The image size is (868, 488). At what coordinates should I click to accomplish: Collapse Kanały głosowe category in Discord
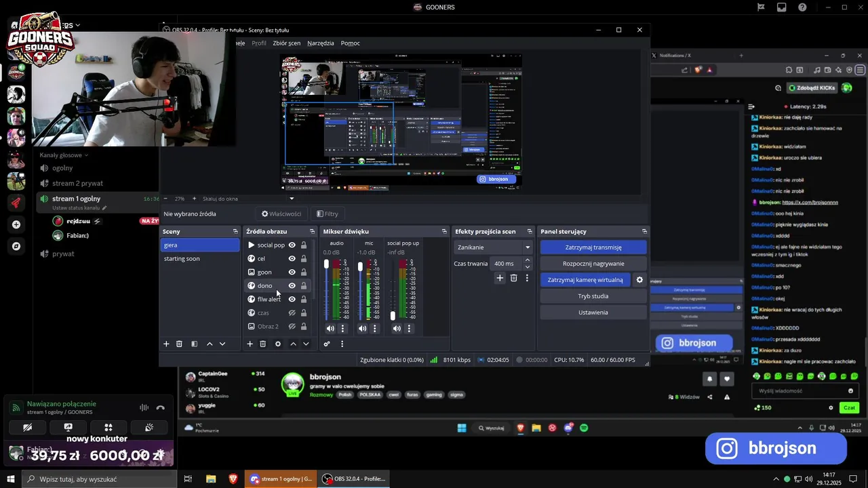(x=64, y=155)
